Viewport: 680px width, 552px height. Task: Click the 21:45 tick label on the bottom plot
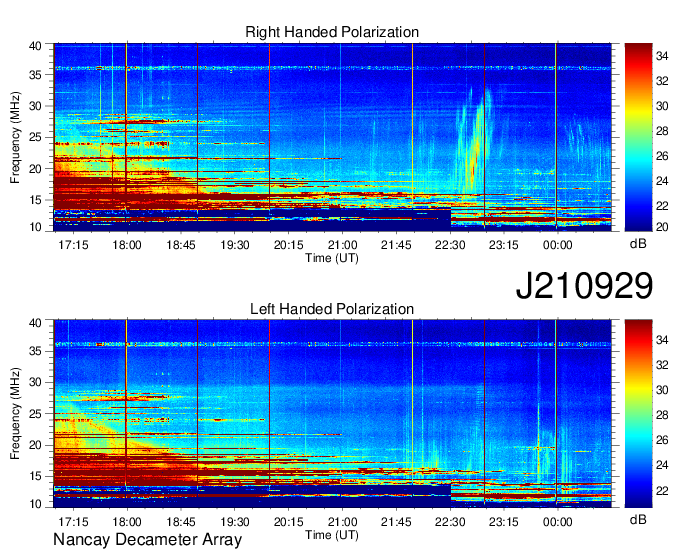[x=396, y=522]
